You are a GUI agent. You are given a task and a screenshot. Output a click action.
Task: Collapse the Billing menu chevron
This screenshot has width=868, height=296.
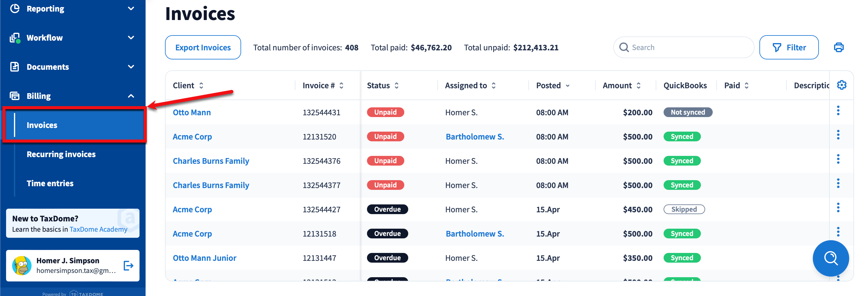(x=131, y=96)
